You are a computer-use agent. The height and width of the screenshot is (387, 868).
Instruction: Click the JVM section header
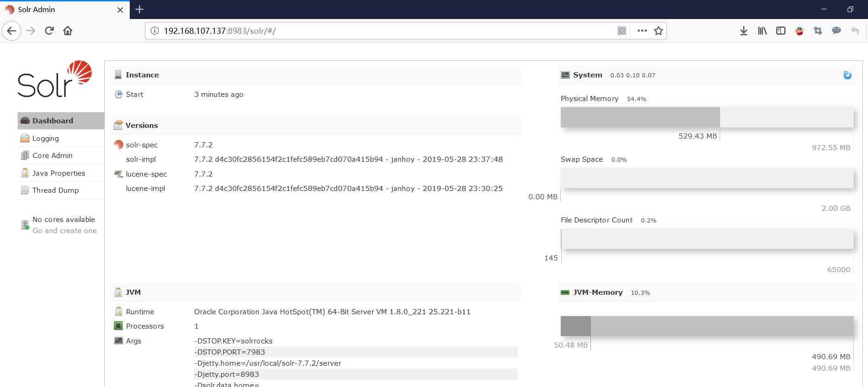coord(316,292)
